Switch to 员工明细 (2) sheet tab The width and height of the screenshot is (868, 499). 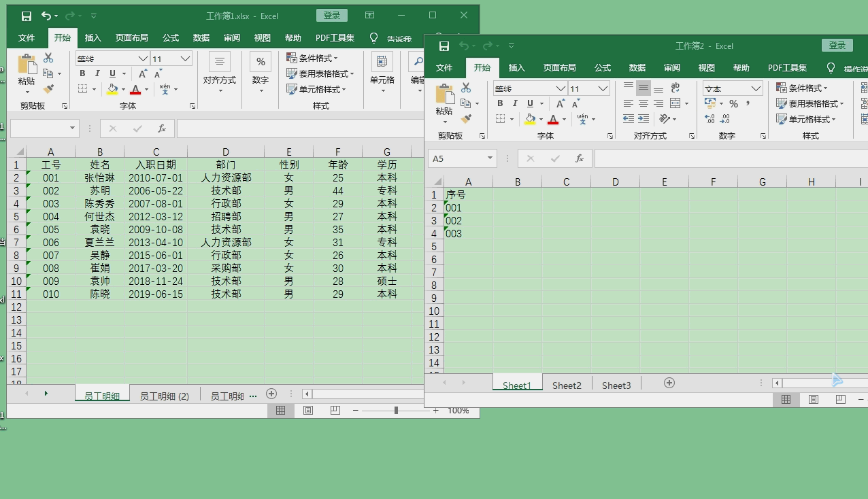tap(165, 396)
